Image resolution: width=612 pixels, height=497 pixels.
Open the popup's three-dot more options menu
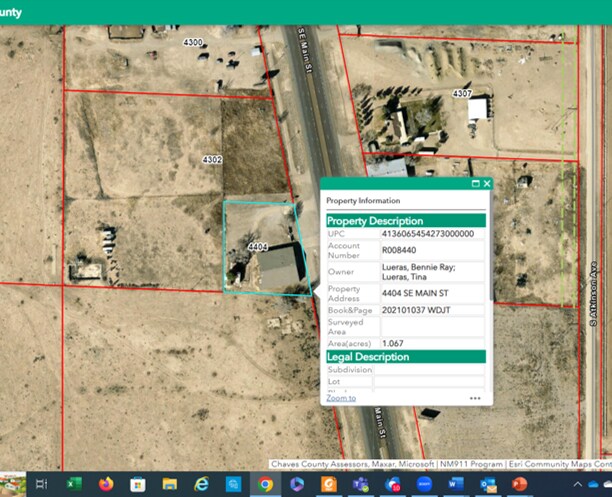(475, 398)
